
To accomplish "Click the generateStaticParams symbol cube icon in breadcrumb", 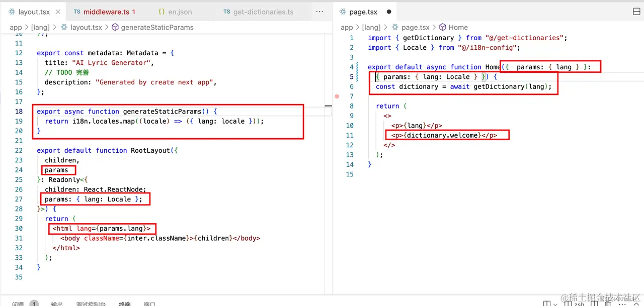I will (x=115, y=28).
